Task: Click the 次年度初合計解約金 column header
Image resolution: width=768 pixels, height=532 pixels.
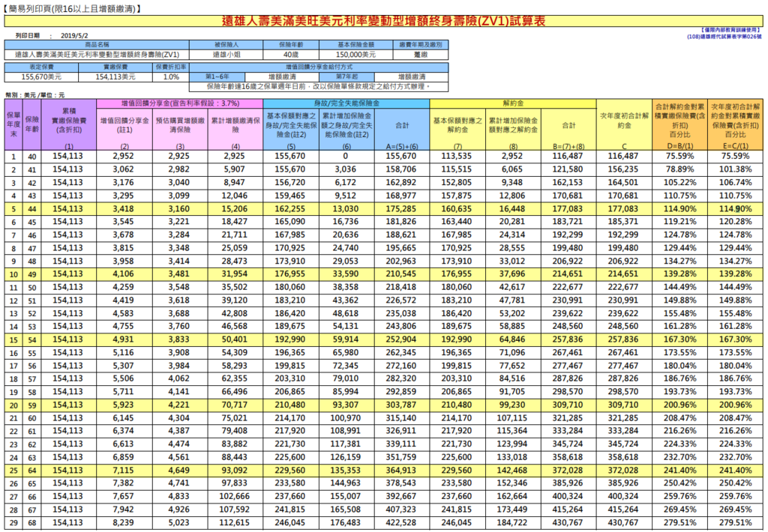Action: coord(624,124)
